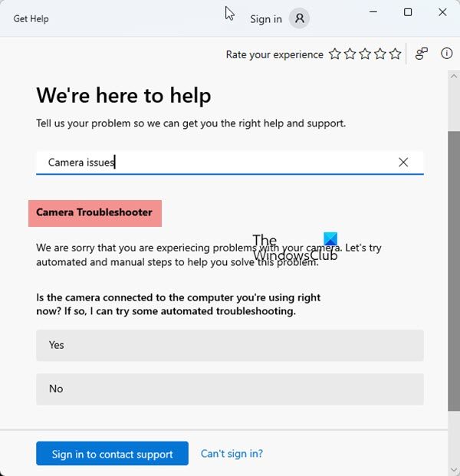Click the scrollbar up arrow
Image resolution: width=460 pixels, height=476 pixels.
point(454,76)
